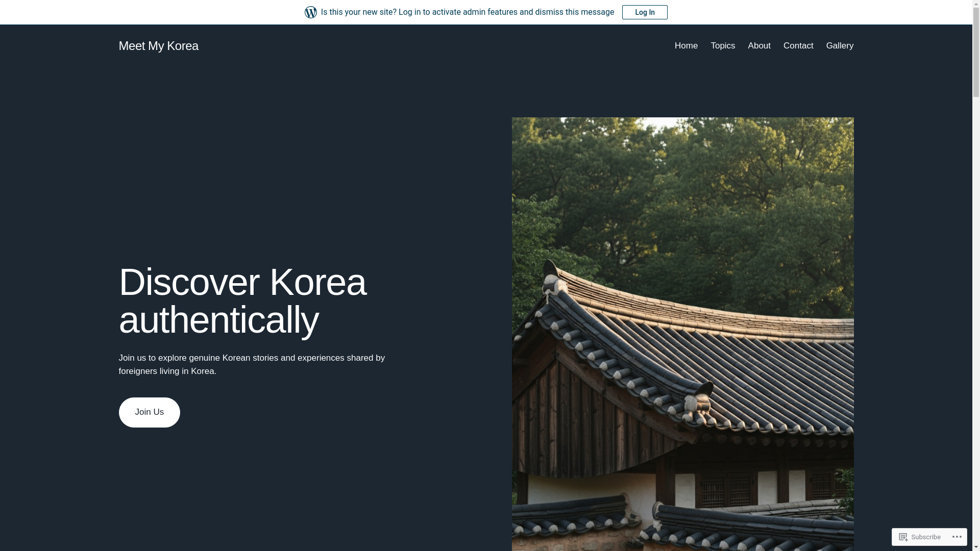
Task: Click the subscribe icon with plus sign
Action: click(x=903, y=537)
